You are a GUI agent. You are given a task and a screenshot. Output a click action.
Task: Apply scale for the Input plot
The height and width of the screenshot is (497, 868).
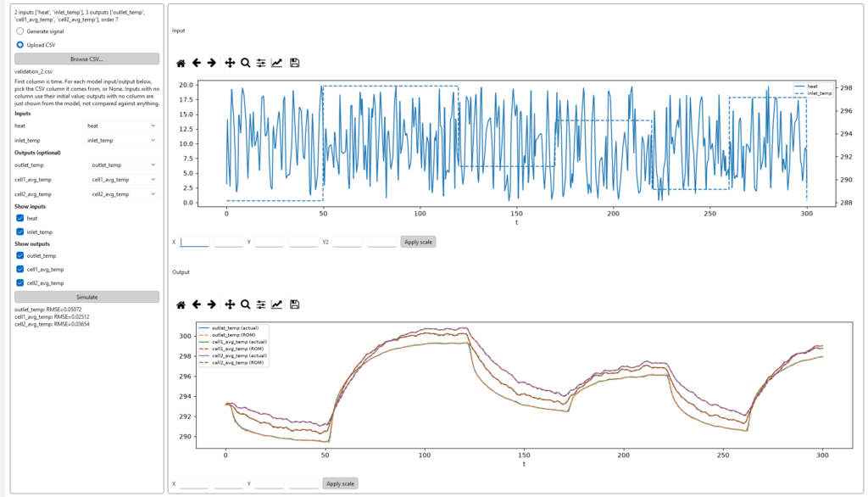[x=418, y=242]
